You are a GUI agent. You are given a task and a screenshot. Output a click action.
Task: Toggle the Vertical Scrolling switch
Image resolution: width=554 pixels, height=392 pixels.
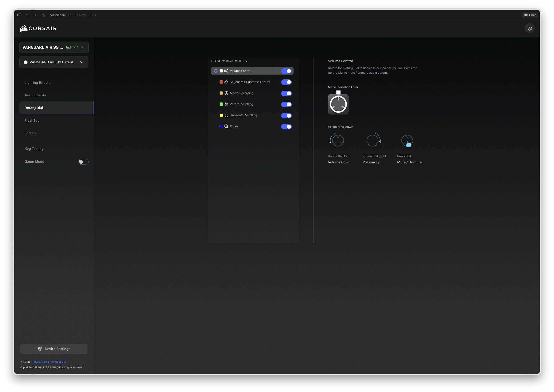286,104
